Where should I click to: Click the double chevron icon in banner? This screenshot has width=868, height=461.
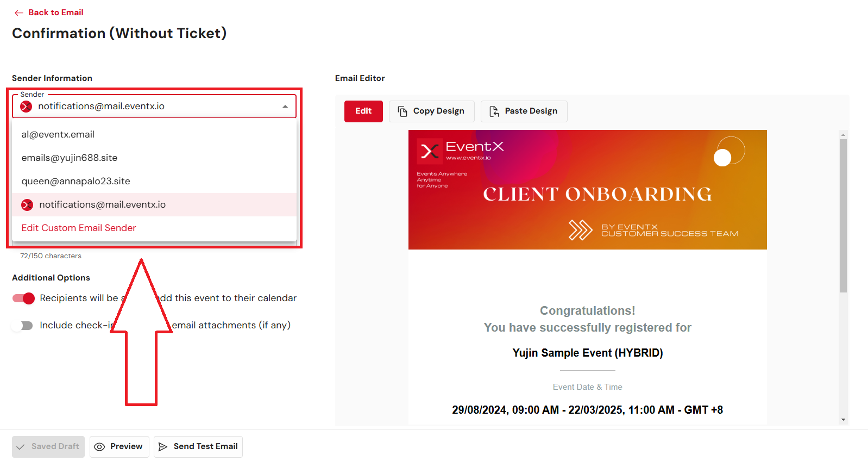(x=580, y=230)
